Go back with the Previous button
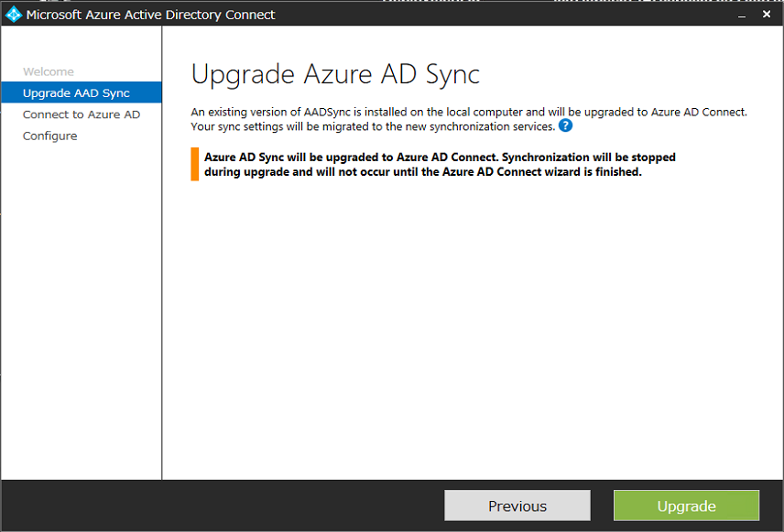Viewport: 784px width, 532px height. (x=517, y=505)
